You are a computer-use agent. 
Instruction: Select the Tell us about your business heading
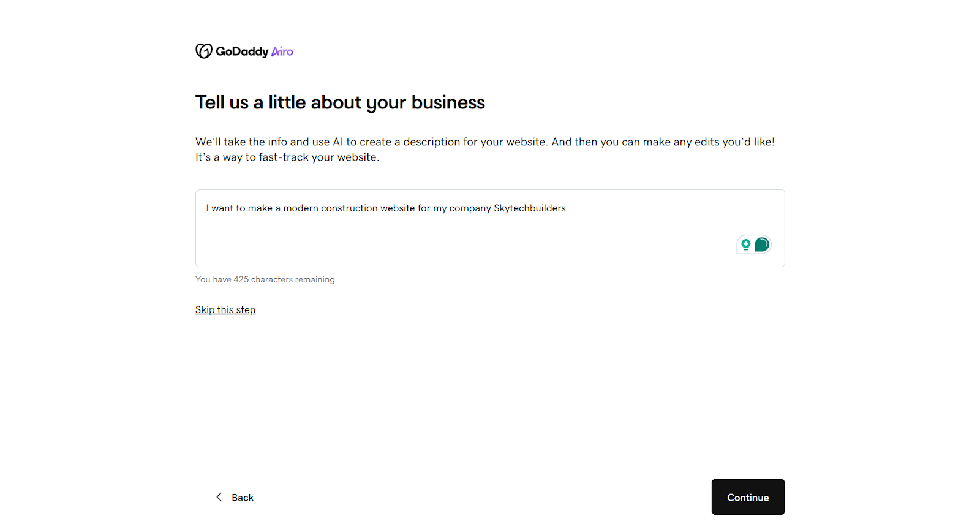[x=340, y=102]
